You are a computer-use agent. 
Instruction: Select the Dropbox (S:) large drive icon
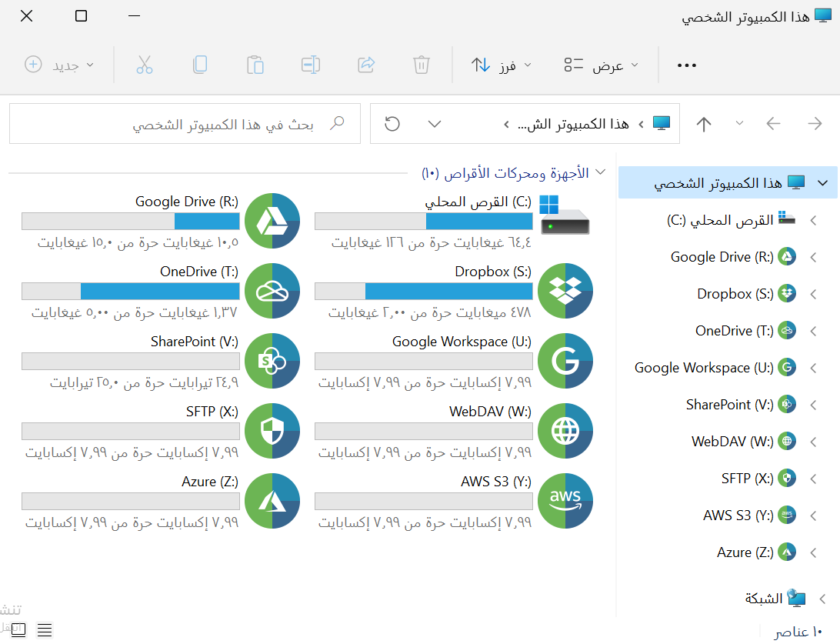[x=565, y=291]
